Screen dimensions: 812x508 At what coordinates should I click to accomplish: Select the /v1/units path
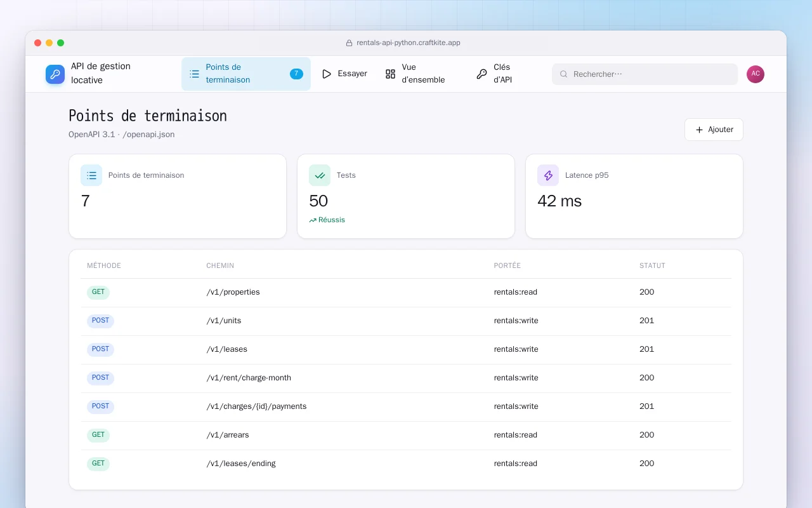(223, 321)
